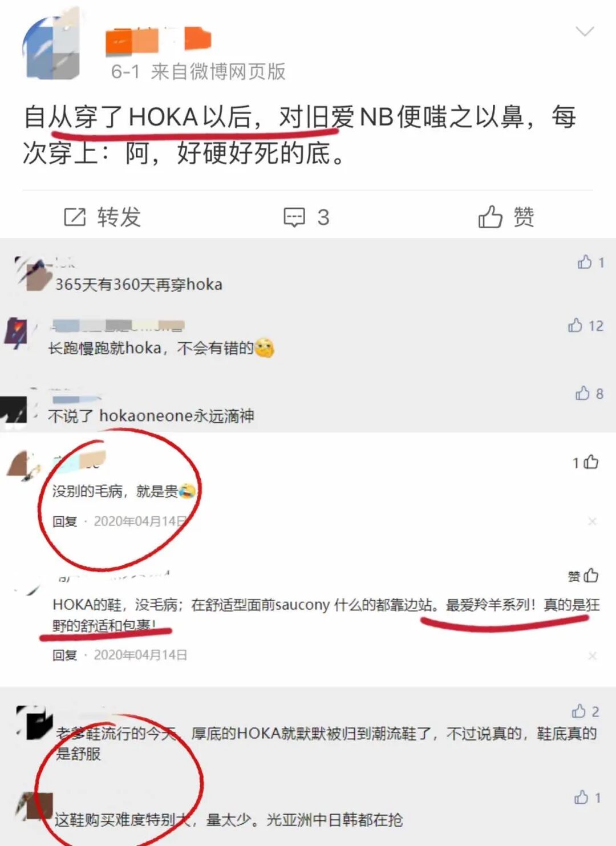Open the post author's profile avatar
The height and width of the screenshot is (846, 616).
(x=51, y=47)
